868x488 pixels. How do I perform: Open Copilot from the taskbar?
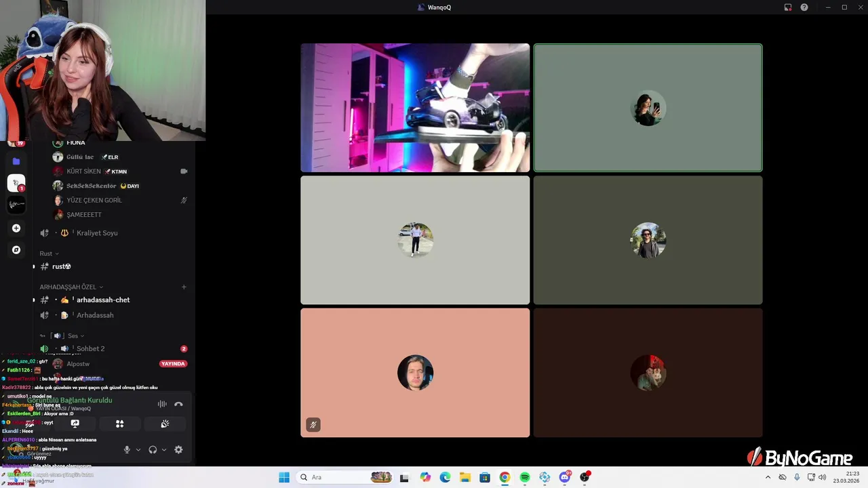[x=425, y=477]
